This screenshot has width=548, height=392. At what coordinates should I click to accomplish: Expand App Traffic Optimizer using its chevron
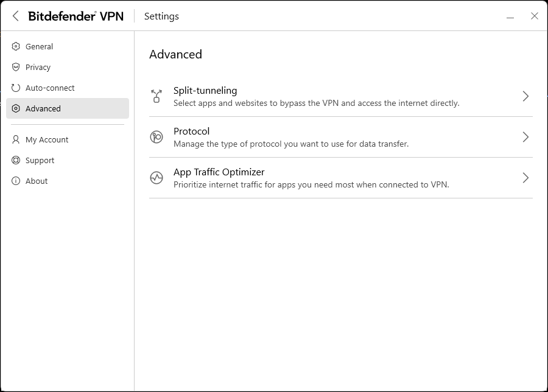[x=525, y=178]
